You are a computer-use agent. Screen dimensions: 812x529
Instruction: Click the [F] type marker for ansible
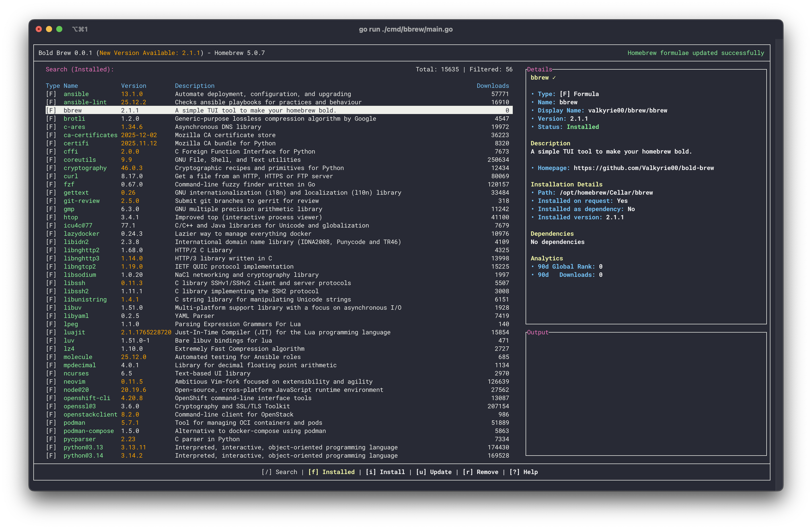pyautogui.click(x=51, y=94)
